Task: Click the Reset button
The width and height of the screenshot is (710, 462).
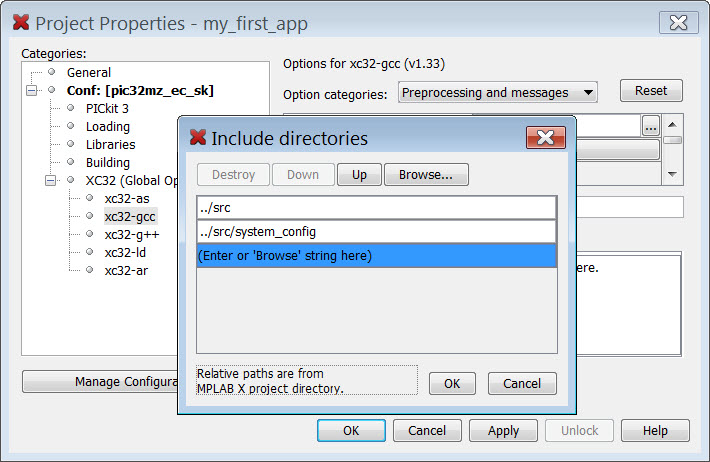Action: point(651,91)
